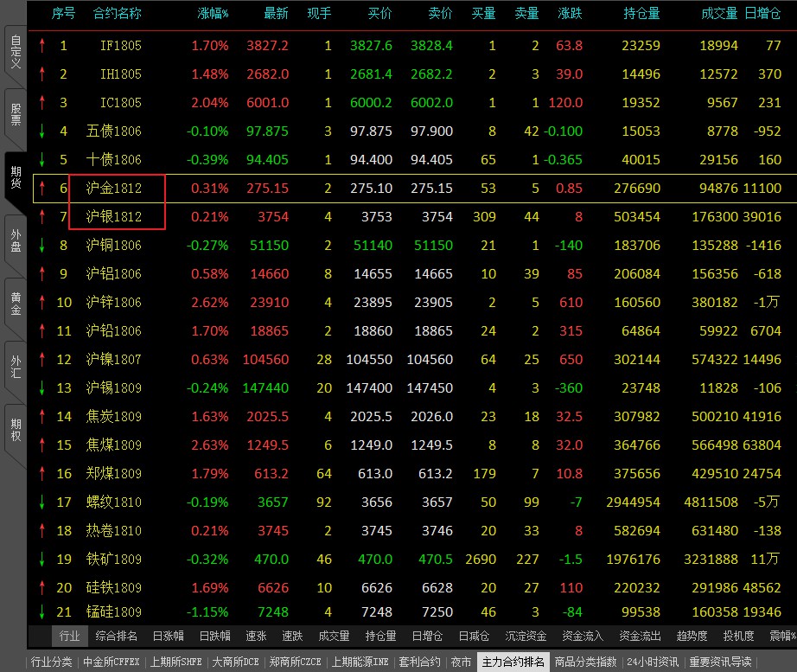Click the up arrow icon for 沪金1812

point(42,189)
